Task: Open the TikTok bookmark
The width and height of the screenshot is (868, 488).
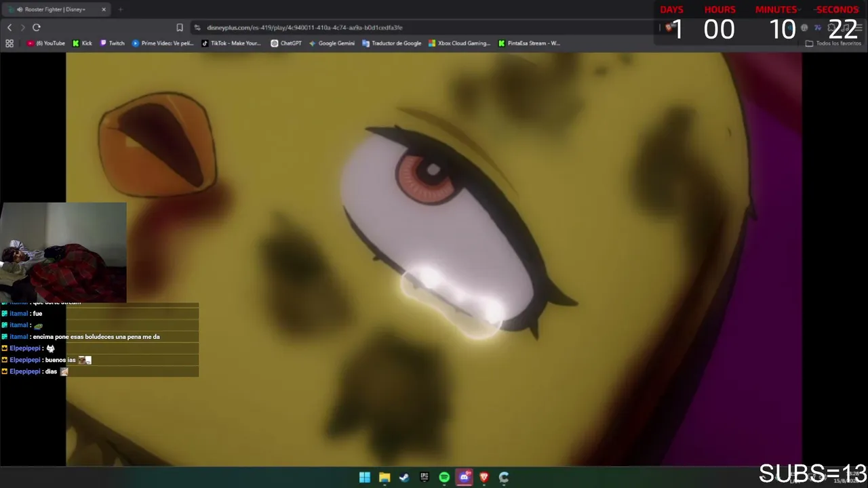Action: point(231,43)
